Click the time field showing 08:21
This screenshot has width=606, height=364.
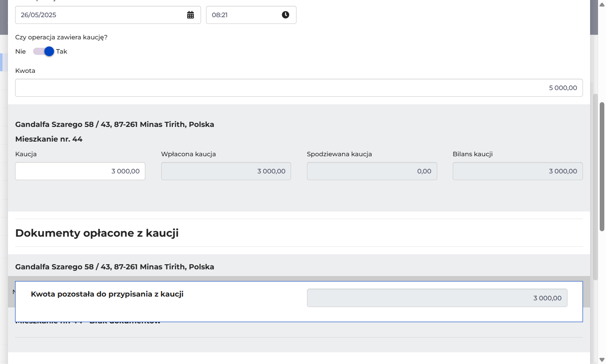(x=251, y=15)
